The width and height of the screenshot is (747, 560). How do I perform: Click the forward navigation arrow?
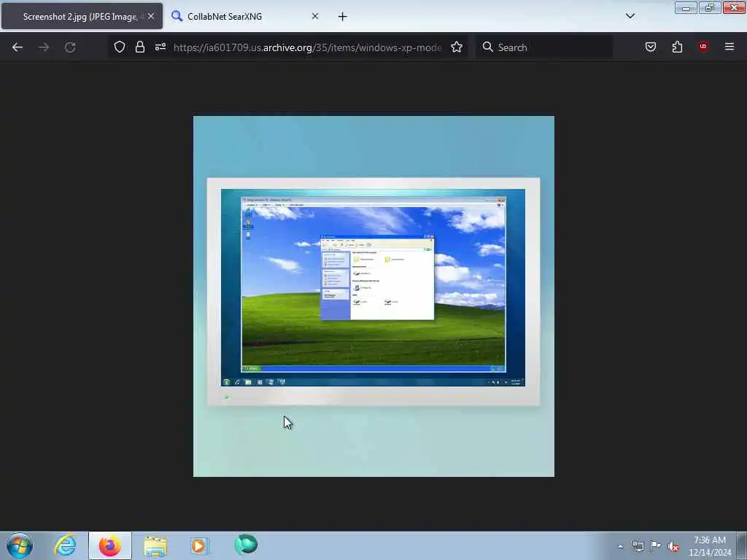pos(44,47)
